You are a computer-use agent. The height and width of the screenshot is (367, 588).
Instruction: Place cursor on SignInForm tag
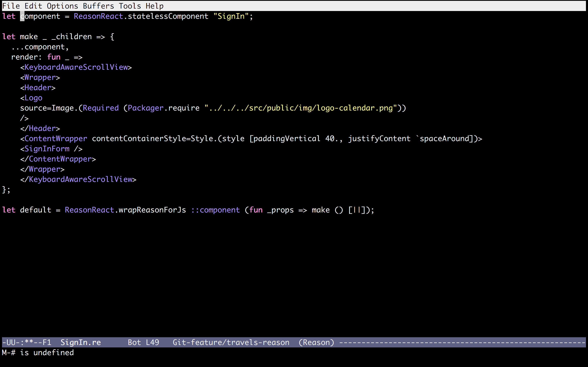[47, 149]
